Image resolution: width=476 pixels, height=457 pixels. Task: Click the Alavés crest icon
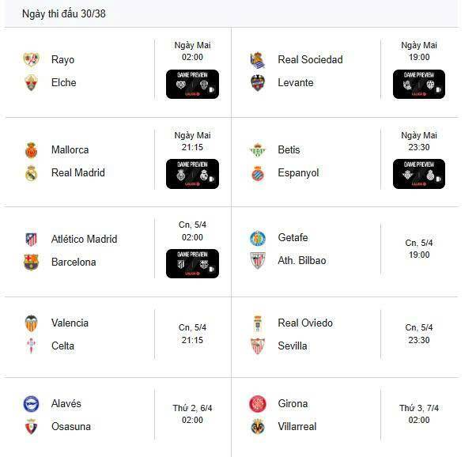coord(31,403)
